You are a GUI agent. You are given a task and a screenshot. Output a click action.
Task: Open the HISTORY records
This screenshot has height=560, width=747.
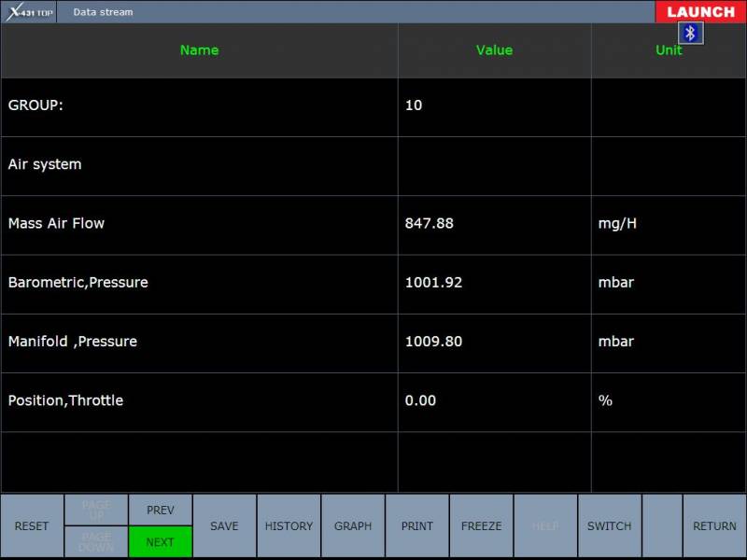[x=289, y=526]
